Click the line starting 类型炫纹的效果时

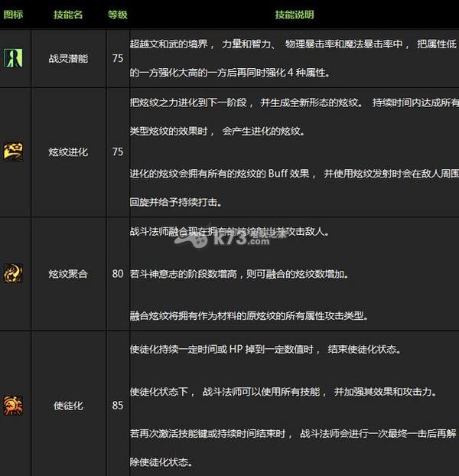point(217,131)
